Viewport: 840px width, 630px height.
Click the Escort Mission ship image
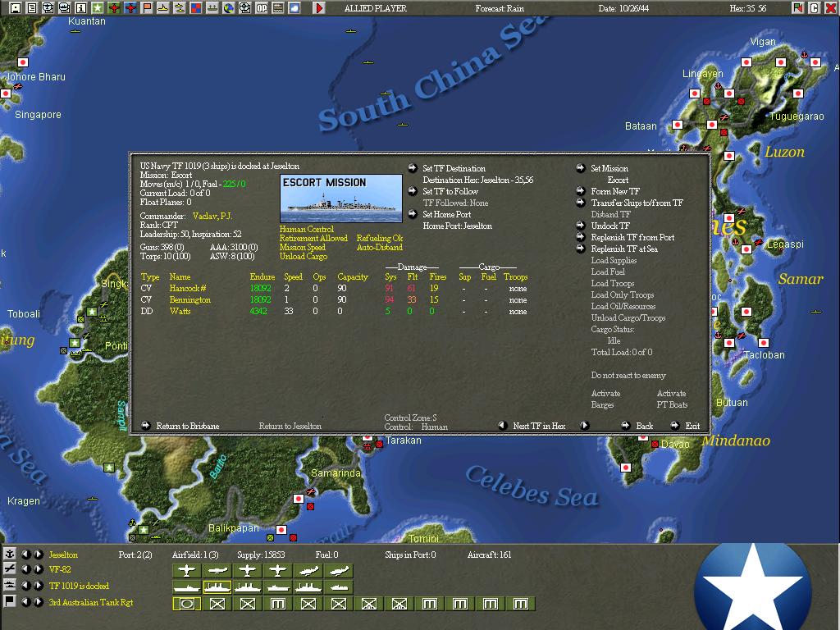(340, 199)
